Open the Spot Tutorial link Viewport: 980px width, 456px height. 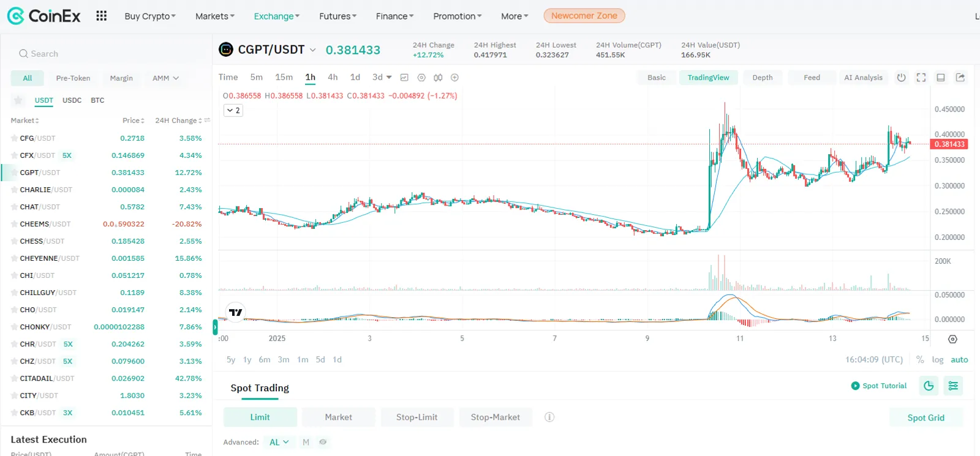pyautogui.click(x=879, y=386)
